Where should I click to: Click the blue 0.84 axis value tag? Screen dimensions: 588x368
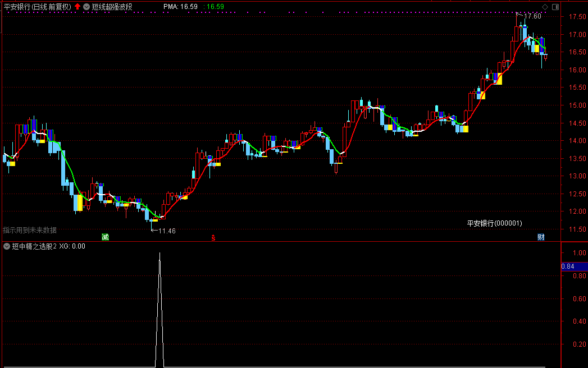574,266
